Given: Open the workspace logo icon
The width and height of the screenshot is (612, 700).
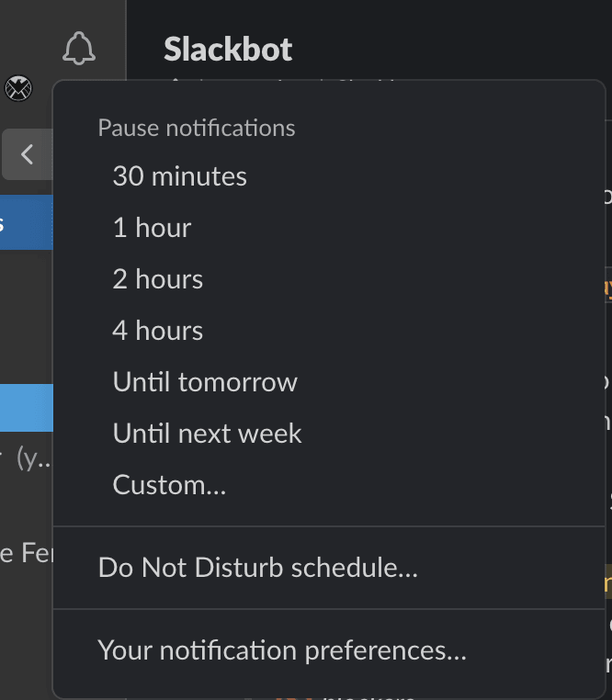Looking at the screenshot, I should (x=18, y=88).
